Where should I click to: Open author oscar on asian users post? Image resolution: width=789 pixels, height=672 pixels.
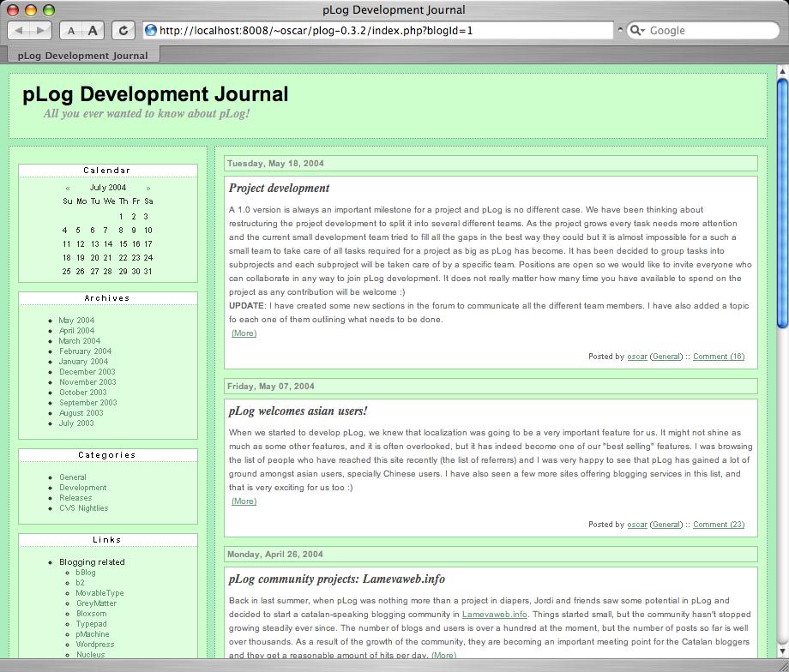click(637, 524)
